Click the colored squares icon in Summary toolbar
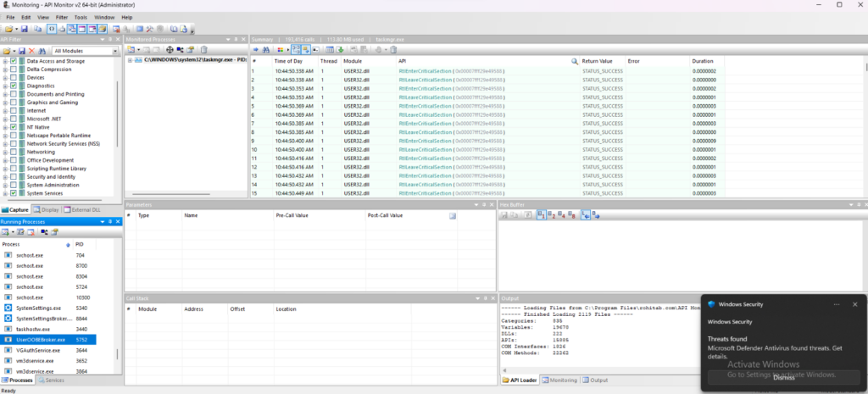The width and height of the screenshot is (868, 394). pyautogui.click(x=280, y=50)
